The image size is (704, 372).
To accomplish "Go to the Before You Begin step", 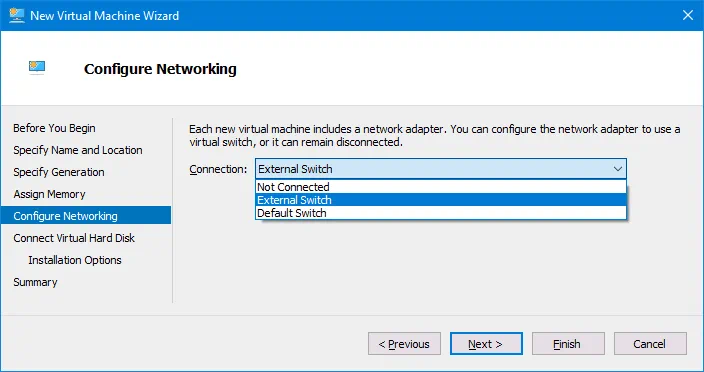I will pos(54,128).
